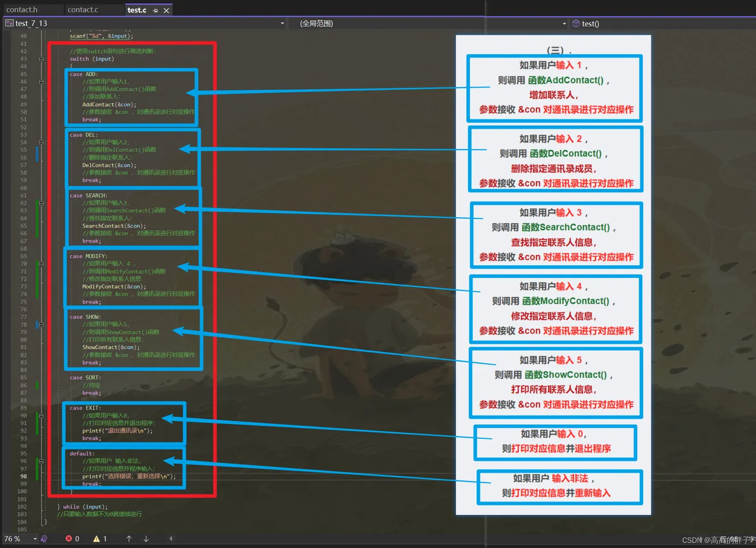Collapse the comment fold at line 78
The height and width of the screenshot is (548, 756).
pyautogui.click(x=41, y=325)
